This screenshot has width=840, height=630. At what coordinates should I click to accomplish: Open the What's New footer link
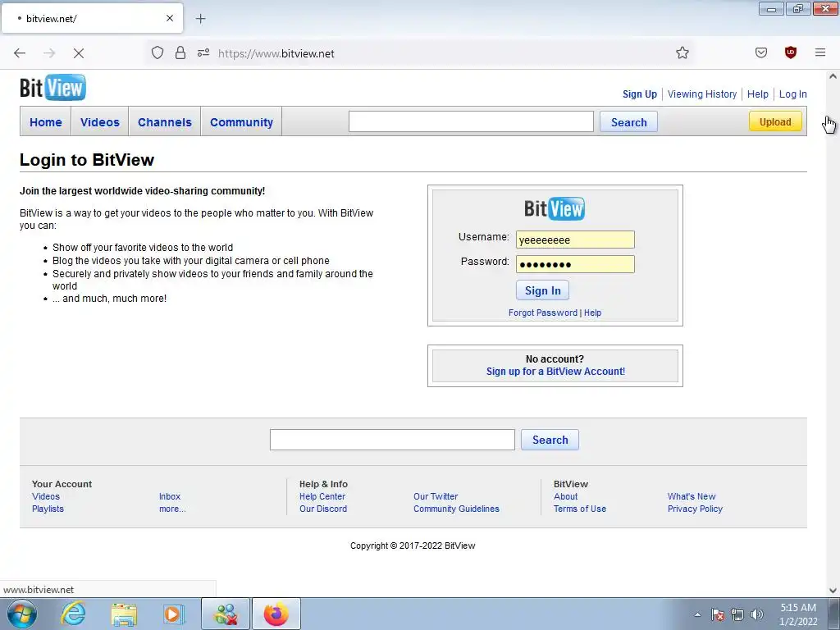tap(692, 496)
